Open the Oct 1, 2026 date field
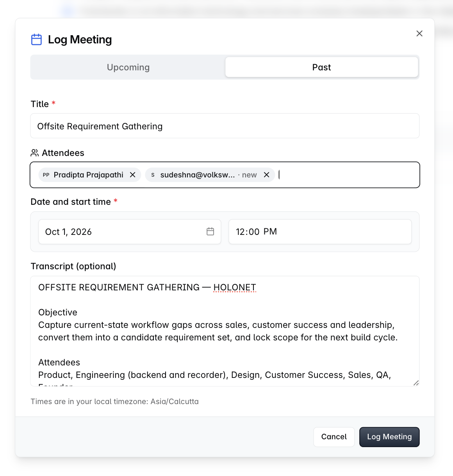The width and height of the screenshot is (453, 476). (130, 232)
